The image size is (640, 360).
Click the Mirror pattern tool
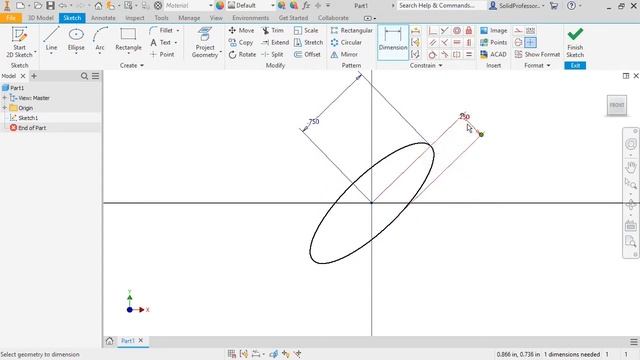[344, 54]
